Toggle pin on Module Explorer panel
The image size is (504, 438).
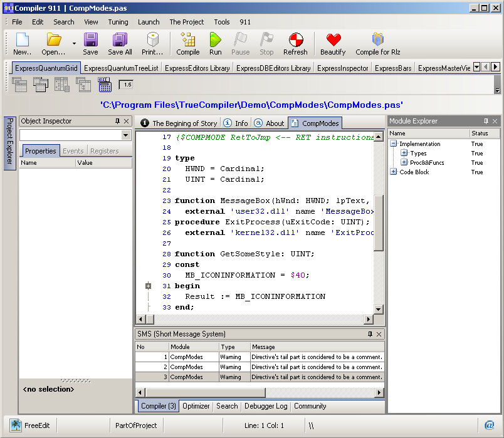click(x=486, y=121)
